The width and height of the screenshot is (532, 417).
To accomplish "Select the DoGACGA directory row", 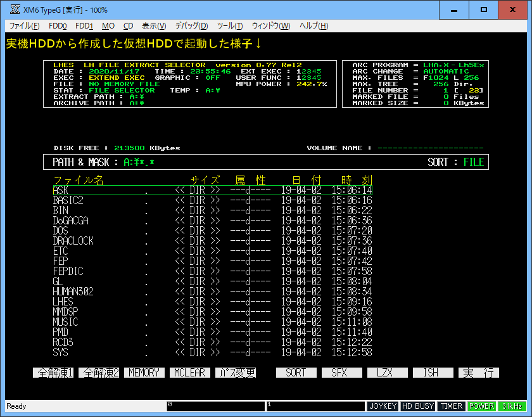I will pyautogui.click(x=212, y=221).
